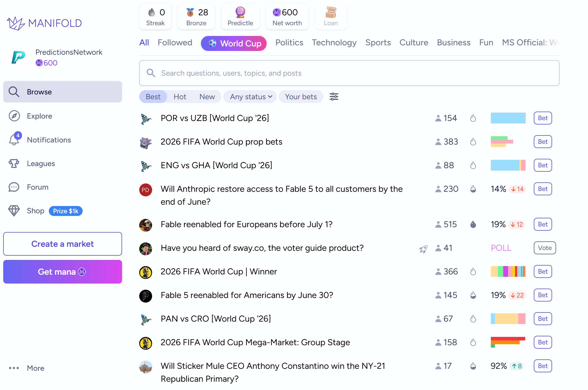Click the 14% probability on Anthropic Fable market

(x=498, y=189)
